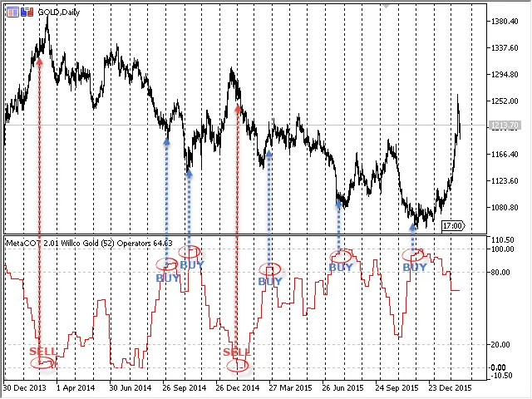Click the rightmost blue arrowhead on price chart

click(x=413, y=224)
